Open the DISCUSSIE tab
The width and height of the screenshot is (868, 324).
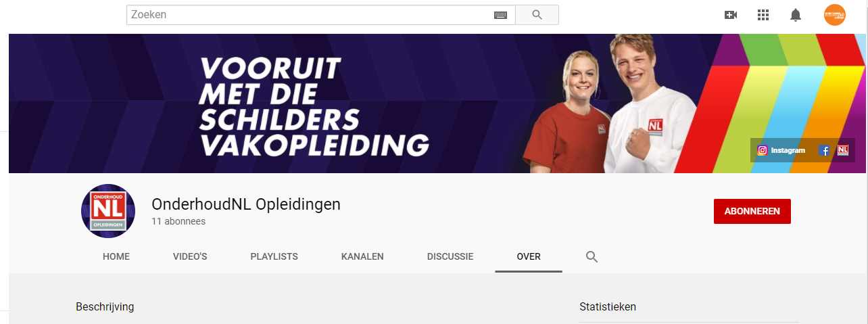(450, 257)
